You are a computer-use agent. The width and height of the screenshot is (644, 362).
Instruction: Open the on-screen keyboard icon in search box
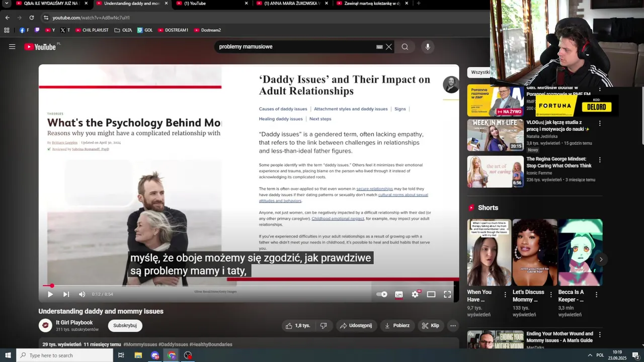pyautogui.click(x=379, y=47)
